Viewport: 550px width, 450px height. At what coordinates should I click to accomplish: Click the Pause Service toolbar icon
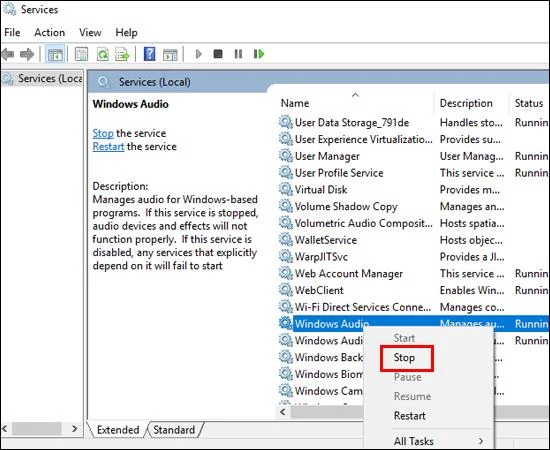point(238,54)
